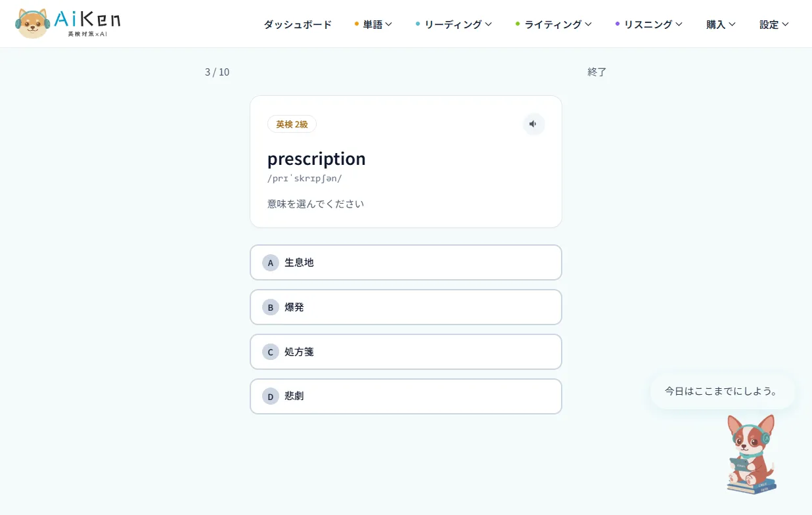
Task: Click the mascot speech bubble message
Action: [722, 392]
